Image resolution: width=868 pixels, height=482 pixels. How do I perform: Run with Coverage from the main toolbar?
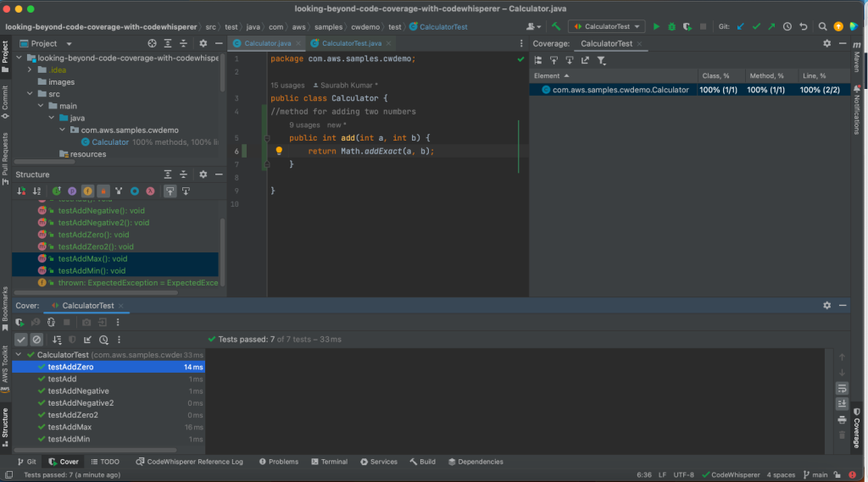[687, 26]
